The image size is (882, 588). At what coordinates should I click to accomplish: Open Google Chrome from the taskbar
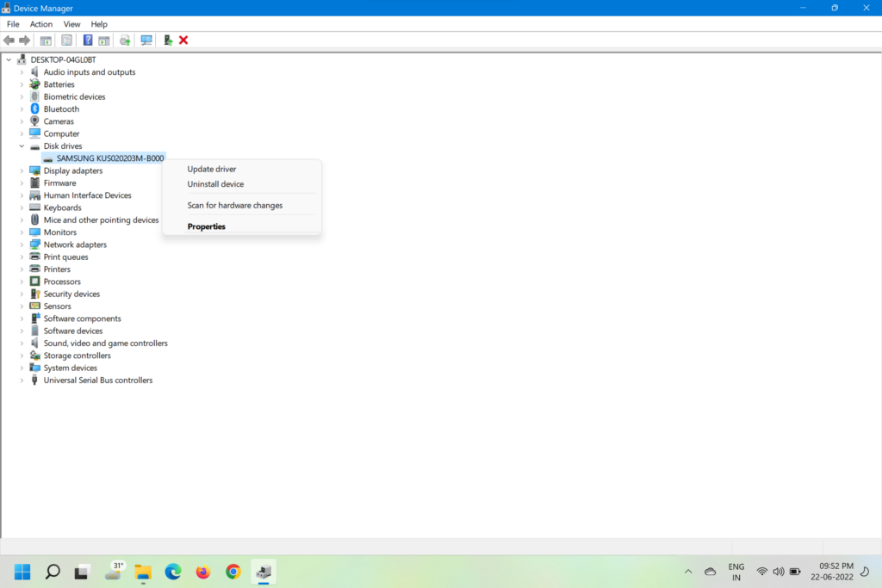pyautogui.click(x=233, y=572)
